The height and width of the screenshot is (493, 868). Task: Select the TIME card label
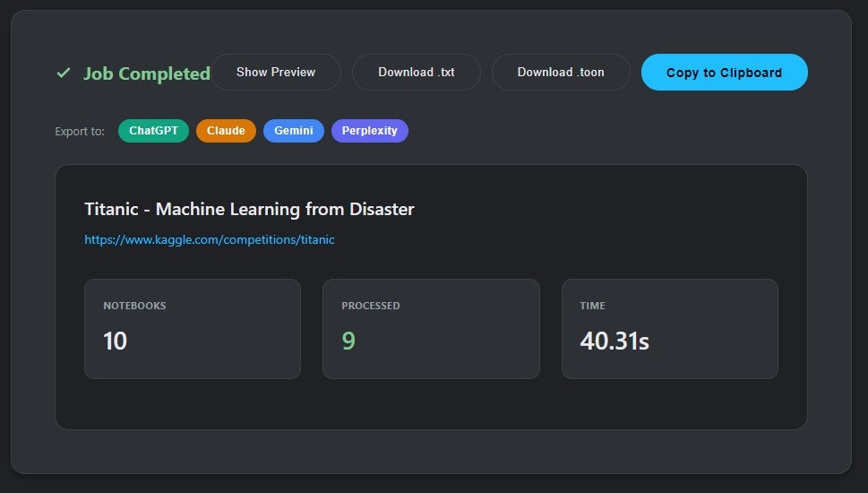click(x=592, y=306)
